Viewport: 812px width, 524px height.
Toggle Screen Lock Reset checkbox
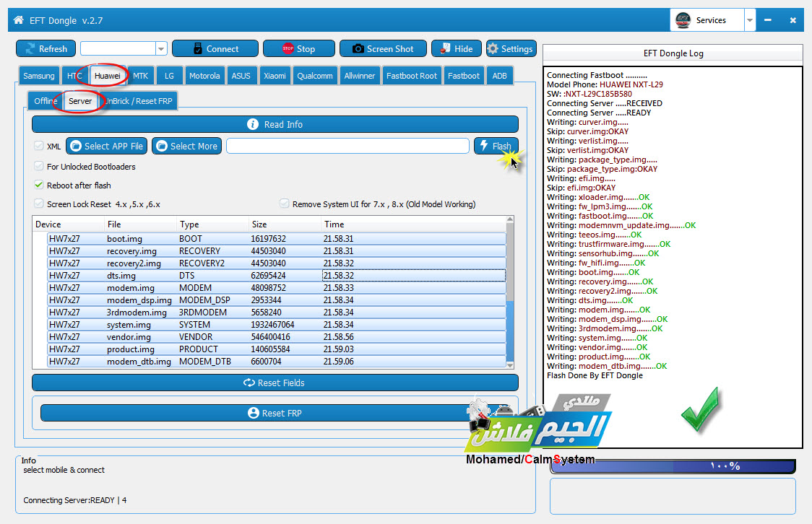click(x=39, y=204)
